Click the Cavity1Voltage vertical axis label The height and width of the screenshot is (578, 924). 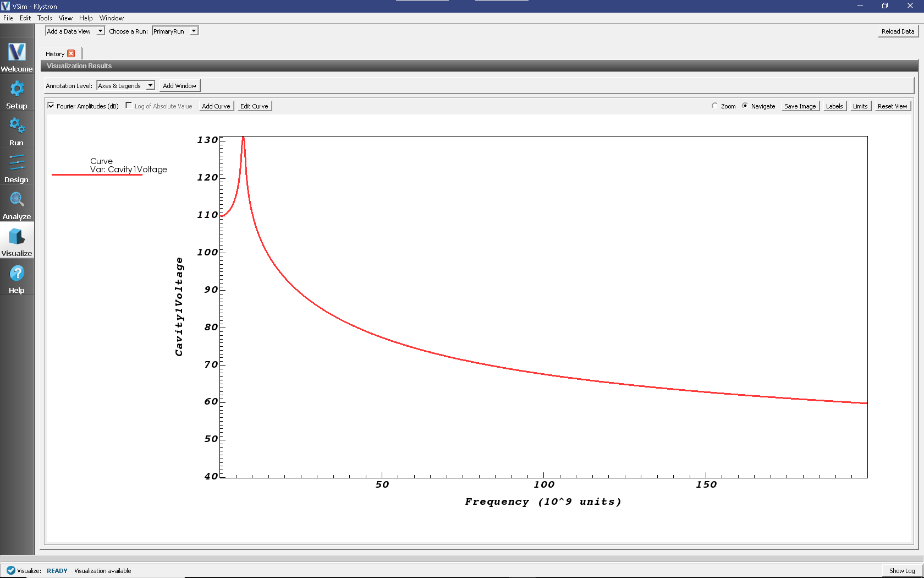coord(179,307)
